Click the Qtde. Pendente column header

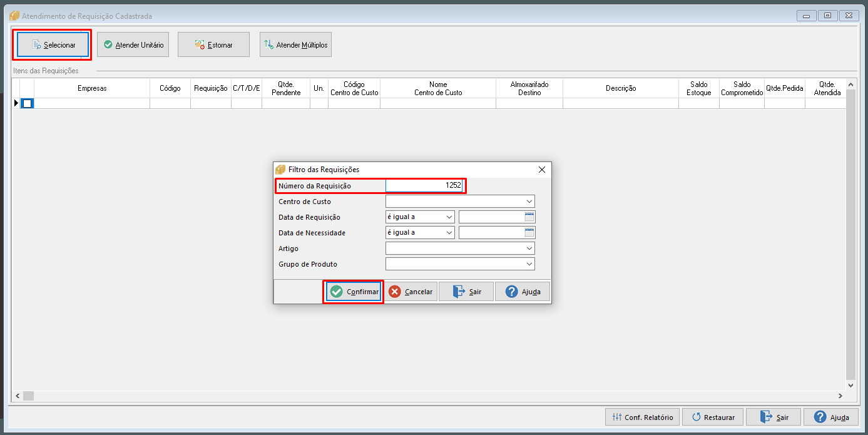point(286,88)
